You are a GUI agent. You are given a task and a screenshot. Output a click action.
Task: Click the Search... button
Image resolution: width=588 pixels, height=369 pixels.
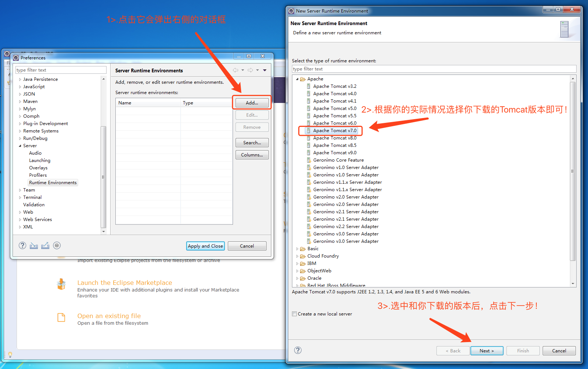[252, 143]
